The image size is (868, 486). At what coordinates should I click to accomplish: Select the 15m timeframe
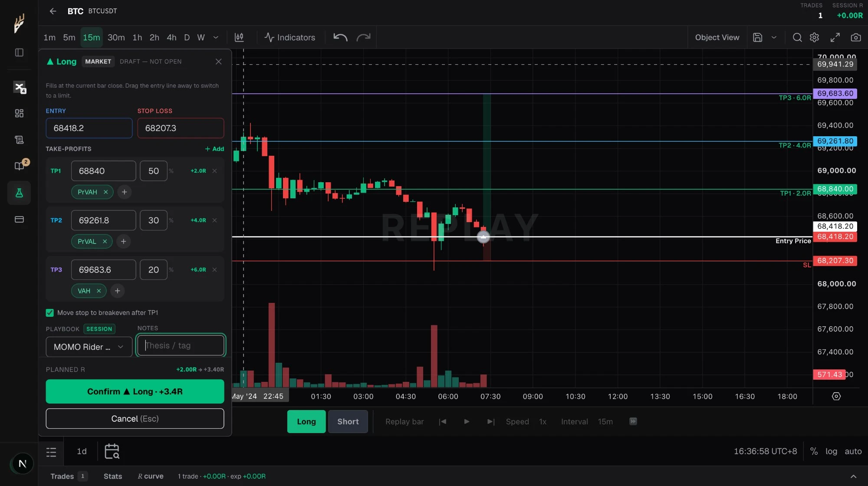[91, 37]
